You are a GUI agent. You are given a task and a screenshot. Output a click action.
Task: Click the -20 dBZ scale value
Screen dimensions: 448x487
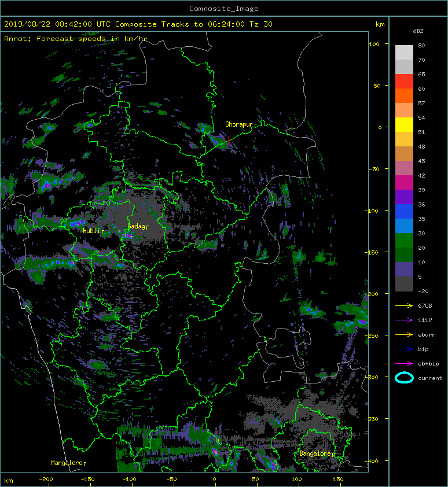[x=423, y=292]
